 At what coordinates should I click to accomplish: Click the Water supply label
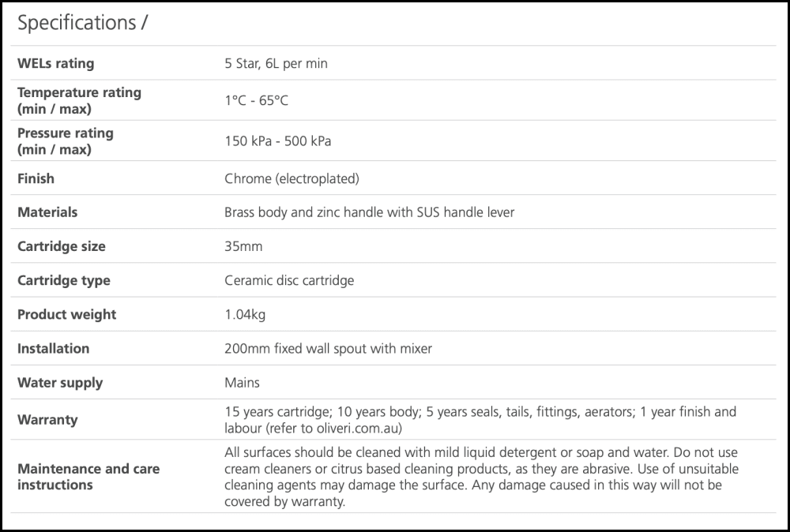60,383
